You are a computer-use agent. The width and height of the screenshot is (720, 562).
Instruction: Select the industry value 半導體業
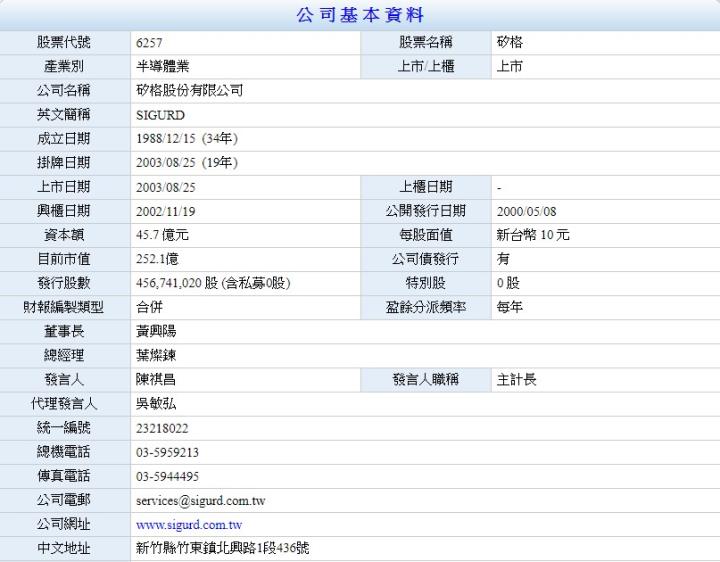pos(162,67)
